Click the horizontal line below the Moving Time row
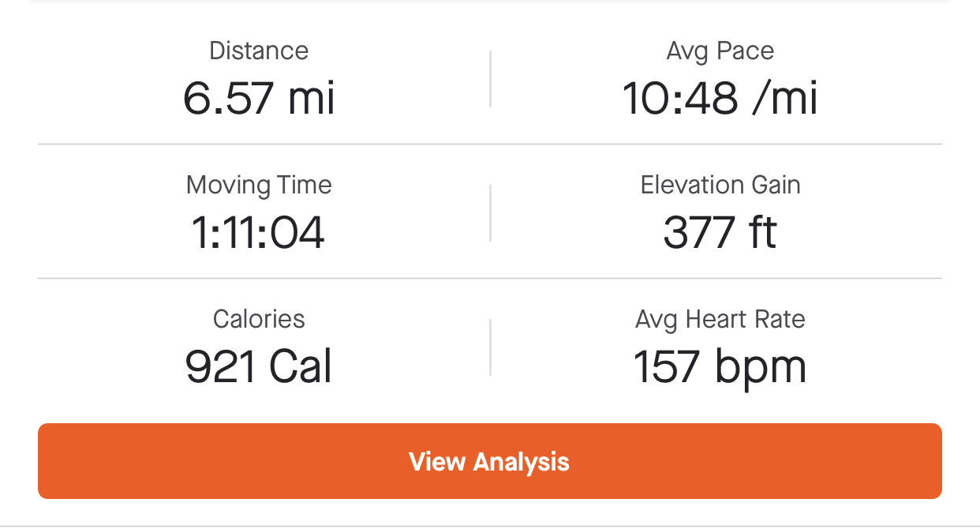 (490, 279)
